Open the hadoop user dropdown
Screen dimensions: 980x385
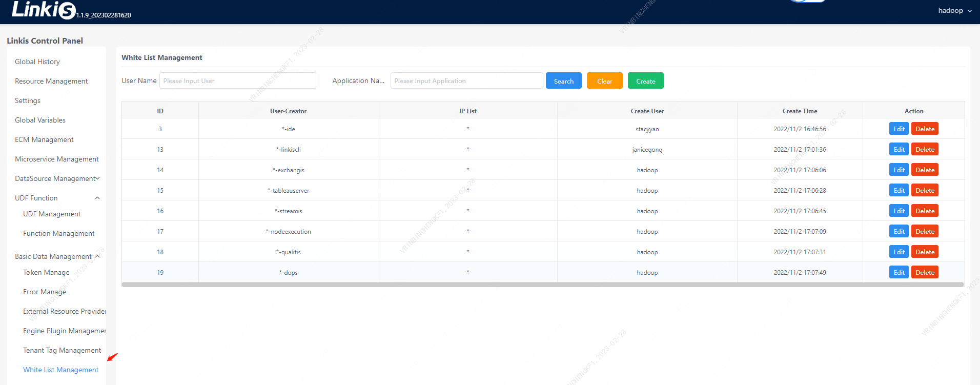[x=954, y=11]
